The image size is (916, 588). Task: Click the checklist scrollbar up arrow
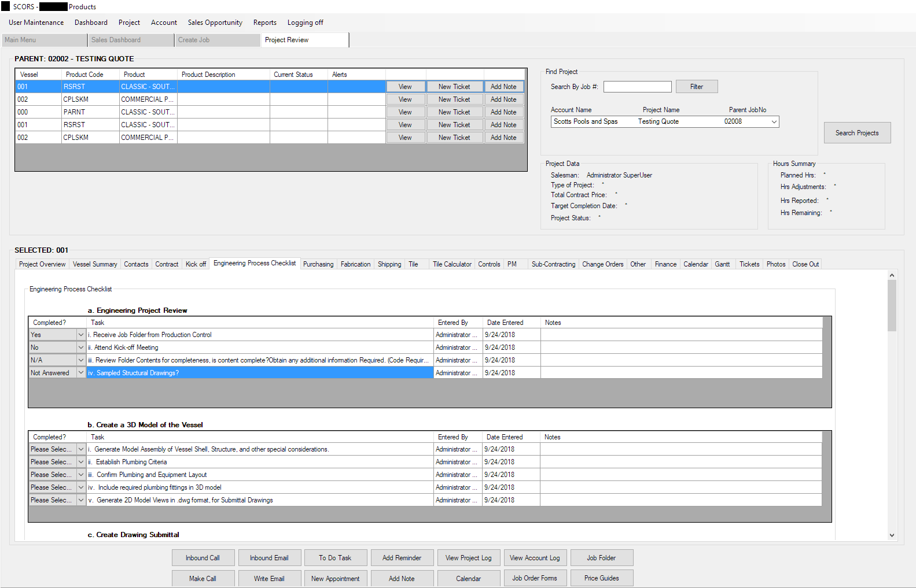892,275
